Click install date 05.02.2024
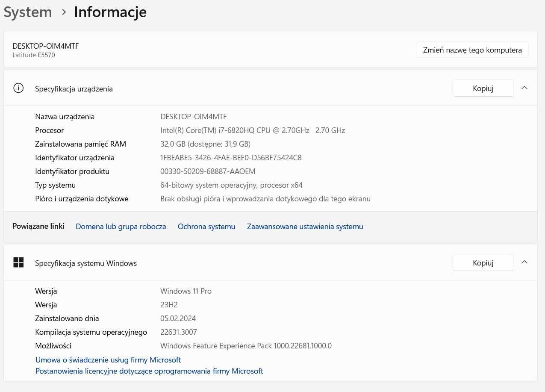 click(178, 318)
